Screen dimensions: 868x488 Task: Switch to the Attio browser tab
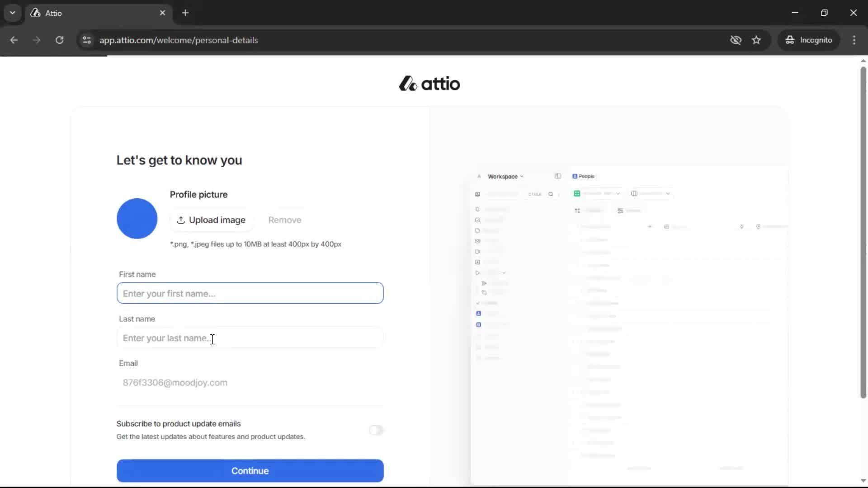[x=81, y=13]
